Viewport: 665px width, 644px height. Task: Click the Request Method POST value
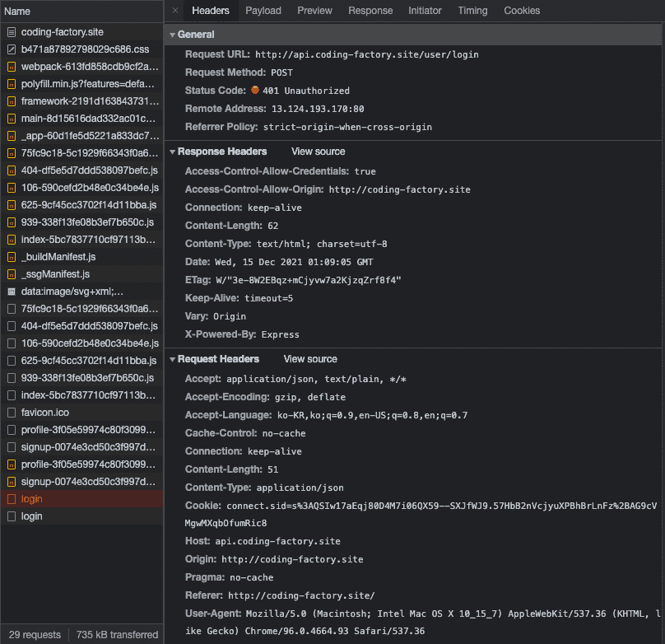[281, 73]
